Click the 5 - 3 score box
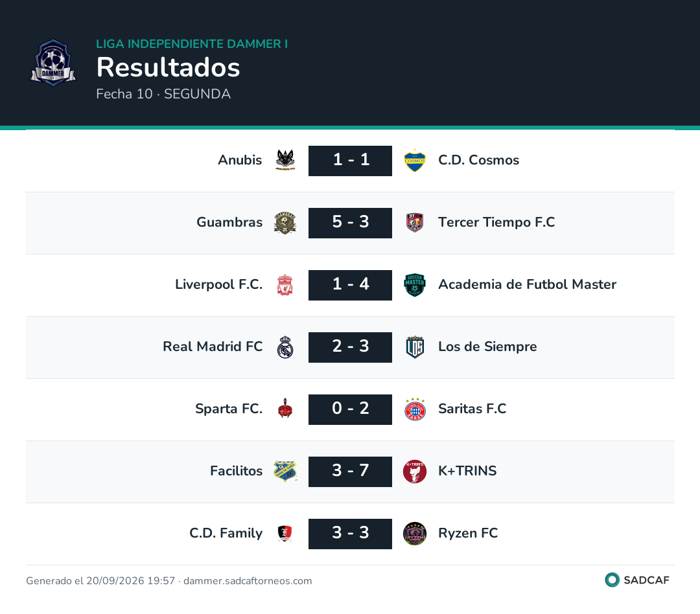 coord(350,223)
